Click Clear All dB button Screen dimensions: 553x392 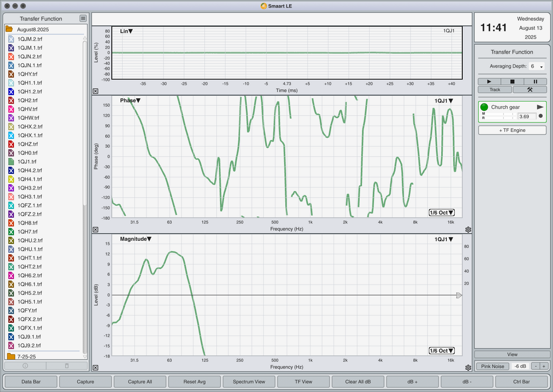pos(358,381)
